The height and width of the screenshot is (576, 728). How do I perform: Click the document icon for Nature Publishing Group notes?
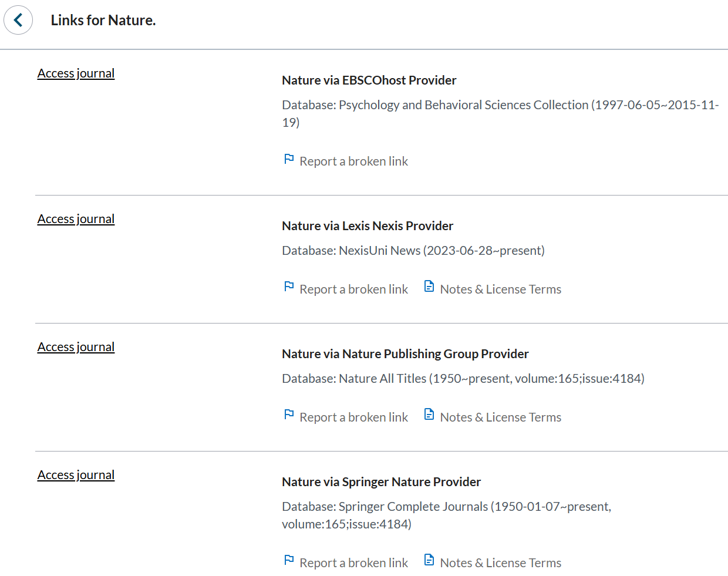(x=429, y=415)
